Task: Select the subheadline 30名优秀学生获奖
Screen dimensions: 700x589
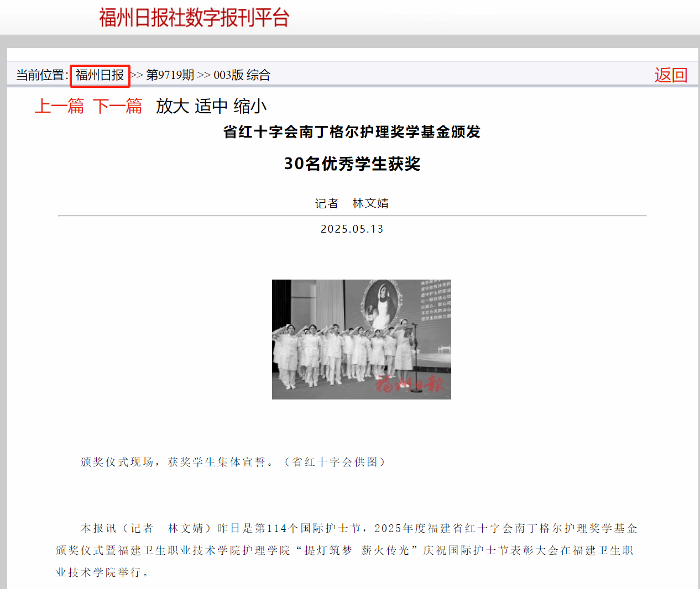Action: [x=352, y=164]
